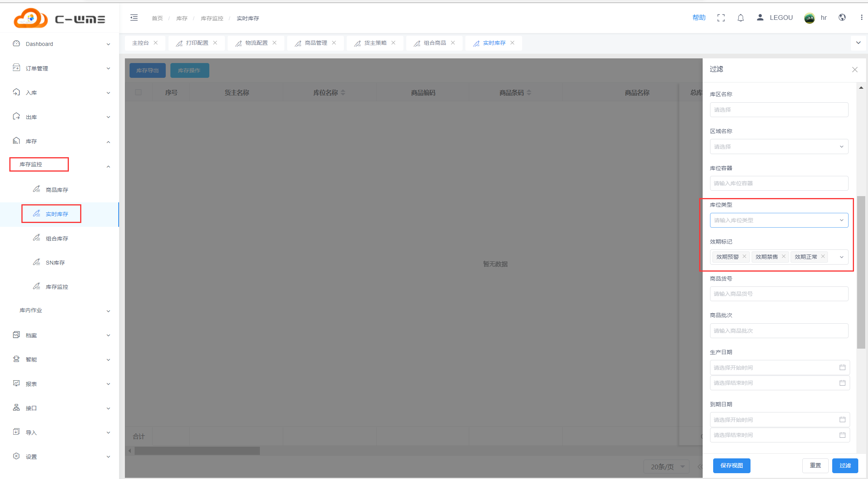
Task: Open 组合库存 in sidebar
Action: click(57, 239)
